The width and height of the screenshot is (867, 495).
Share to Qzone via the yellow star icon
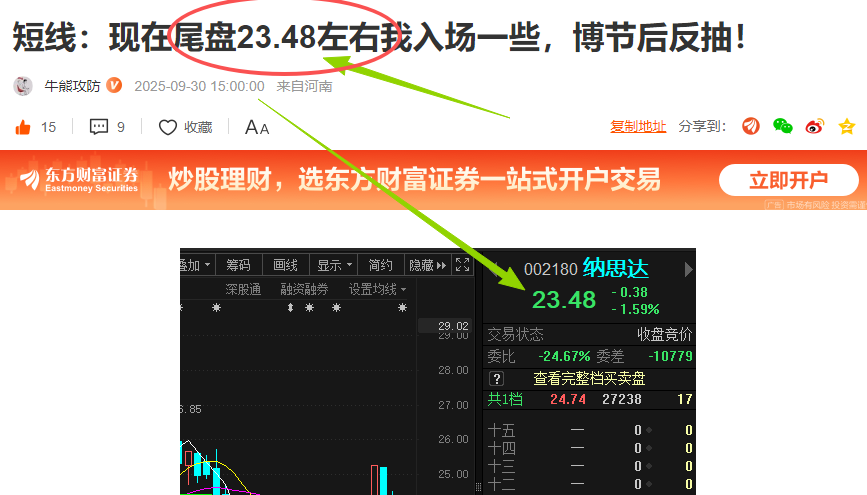(x=847, y=127)
